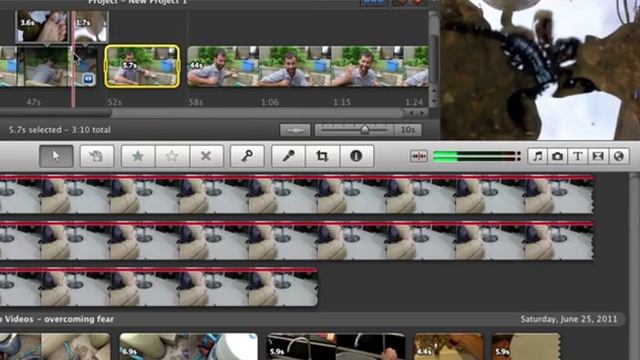This screenshot has height=360, width=640.
Task: Adjust the thumbnail duration slider knob
Action: click(365, 130)
